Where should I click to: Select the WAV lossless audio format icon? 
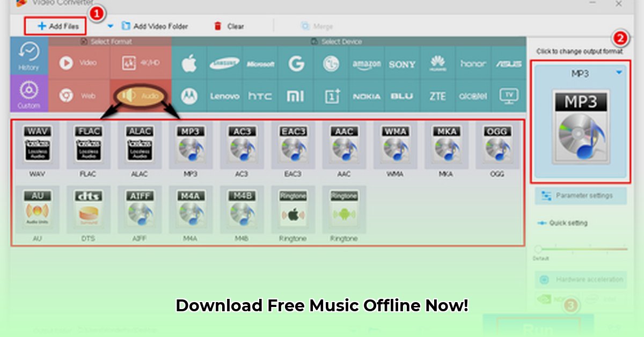tap(37, 145)
